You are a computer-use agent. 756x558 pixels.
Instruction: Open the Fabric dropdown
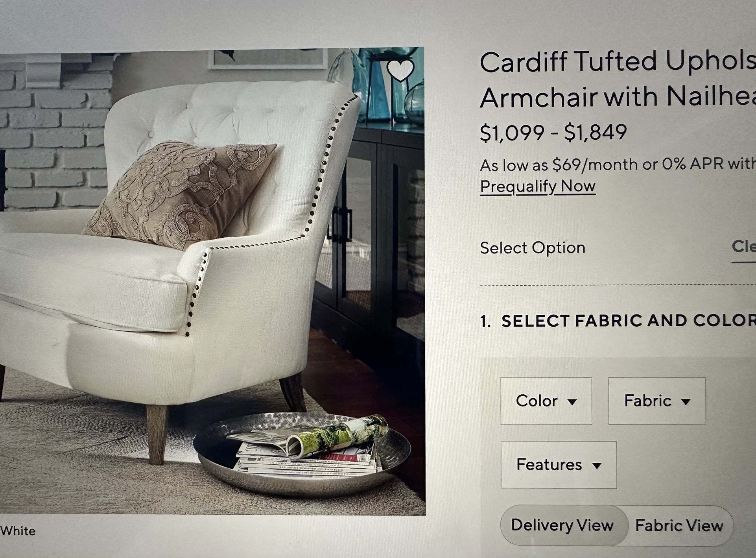click(657, 401)
